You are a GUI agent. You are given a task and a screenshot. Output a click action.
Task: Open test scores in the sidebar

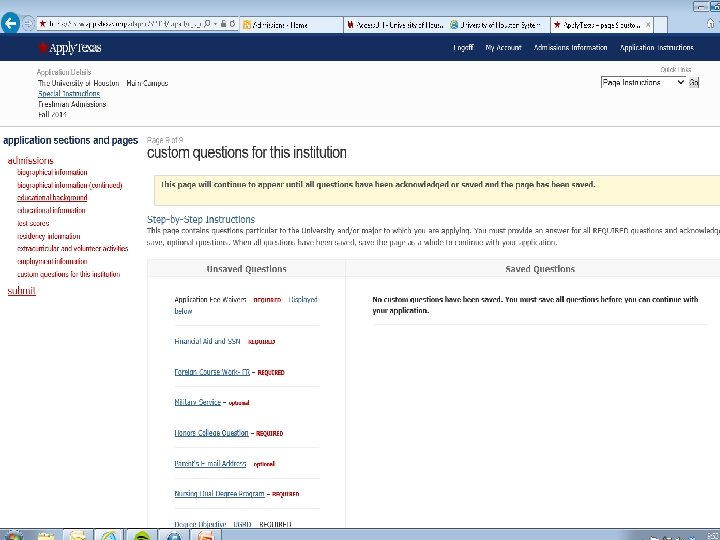click(x=33, y=223)
